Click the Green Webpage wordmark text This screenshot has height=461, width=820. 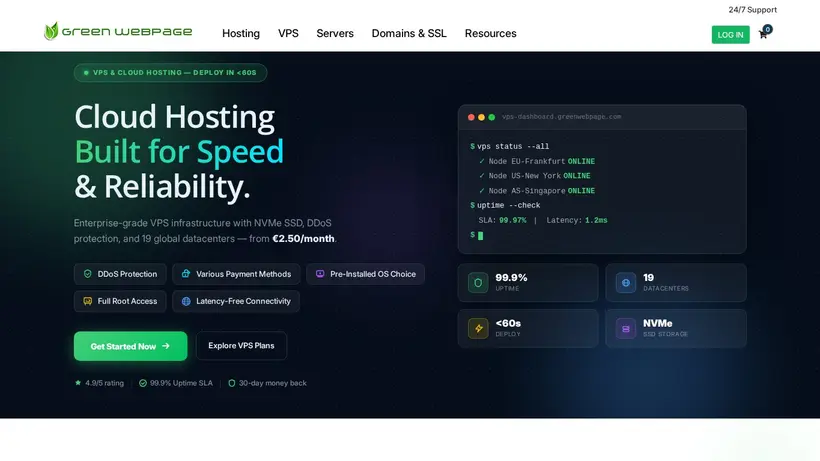tap(127, 32)
